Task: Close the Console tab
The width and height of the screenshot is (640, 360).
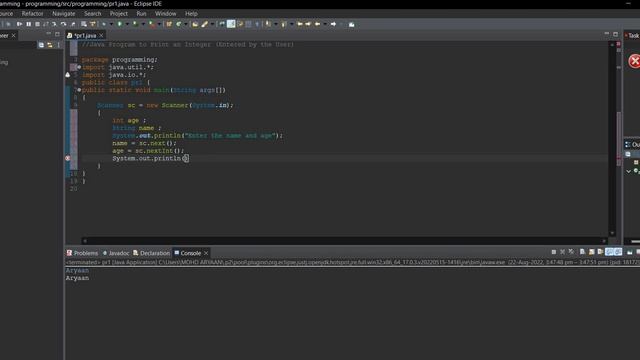Action: (206, 253)
